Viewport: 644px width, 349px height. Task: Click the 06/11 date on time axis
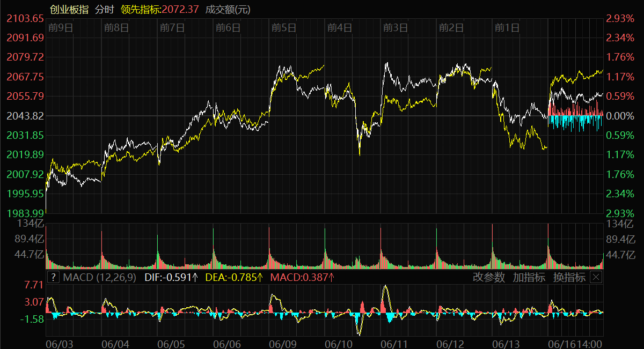coord(394,343)
